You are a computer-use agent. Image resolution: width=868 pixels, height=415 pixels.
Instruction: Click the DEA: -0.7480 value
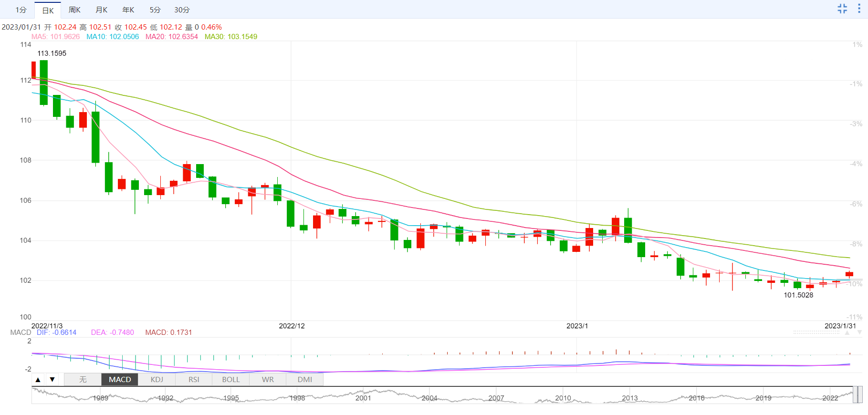pyautogui.click(x=113, y=332)
